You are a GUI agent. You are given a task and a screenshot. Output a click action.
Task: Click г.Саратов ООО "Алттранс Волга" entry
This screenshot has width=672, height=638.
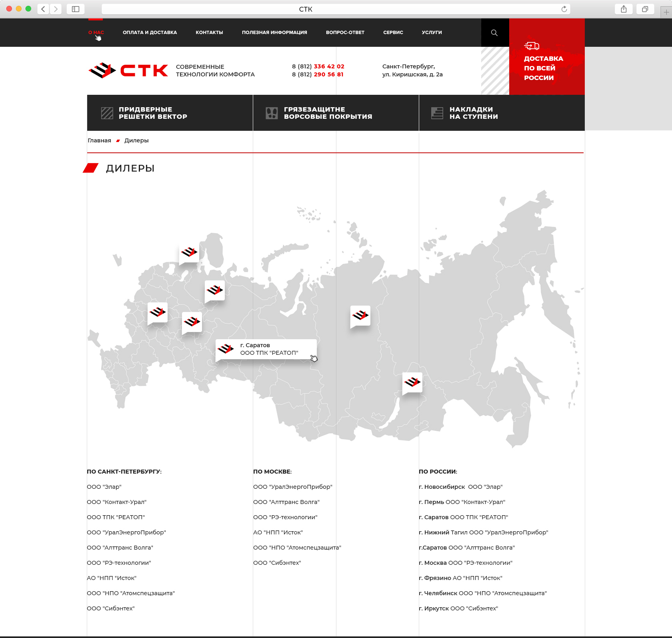click(x=467, y=548)
